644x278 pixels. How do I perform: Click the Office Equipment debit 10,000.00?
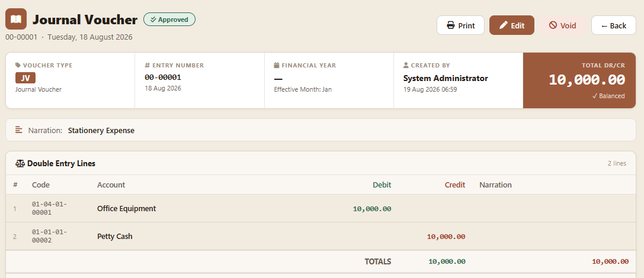tap(372, 209)
